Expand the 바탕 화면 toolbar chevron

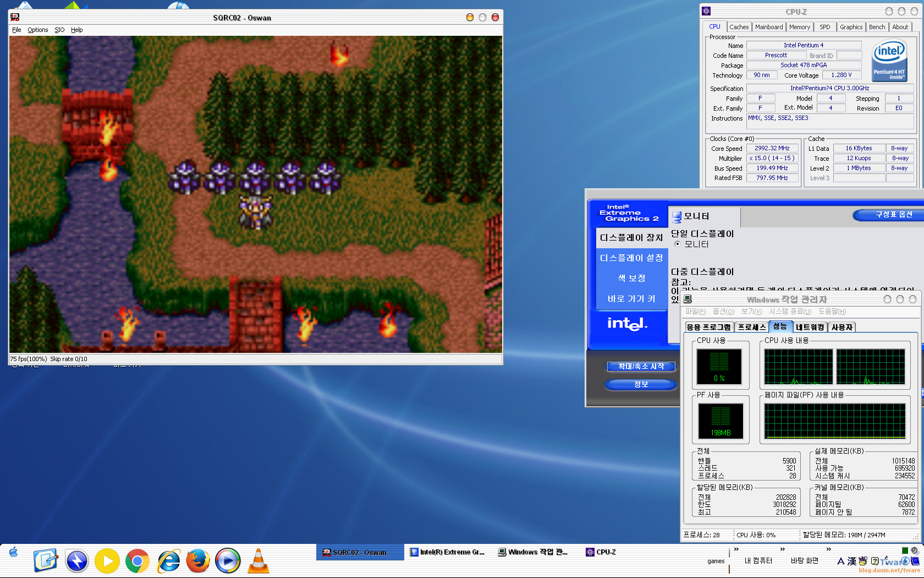click(828, 549)
